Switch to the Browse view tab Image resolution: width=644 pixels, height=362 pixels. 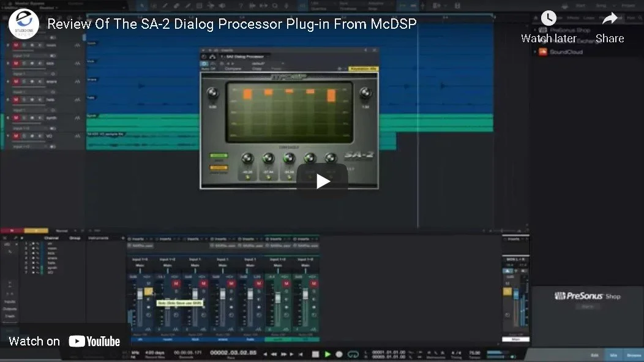(634, 355)
